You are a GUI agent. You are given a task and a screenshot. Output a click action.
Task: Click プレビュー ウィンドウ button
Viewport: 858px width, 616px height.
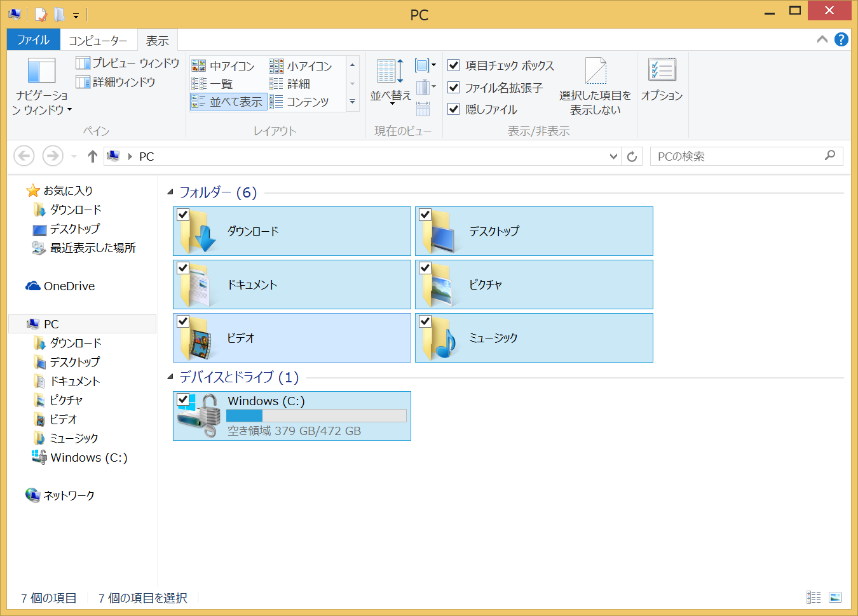(x=128, y=63)
